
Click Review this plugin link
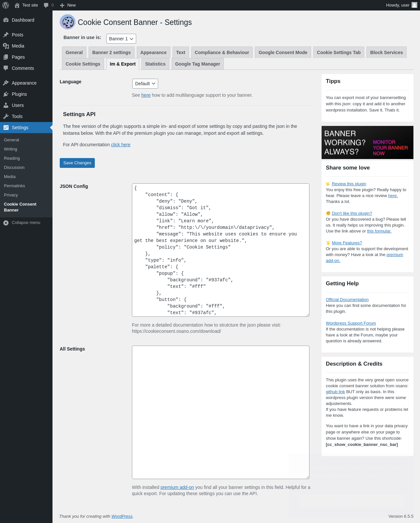pyautogui.click(x=349, y=184)
